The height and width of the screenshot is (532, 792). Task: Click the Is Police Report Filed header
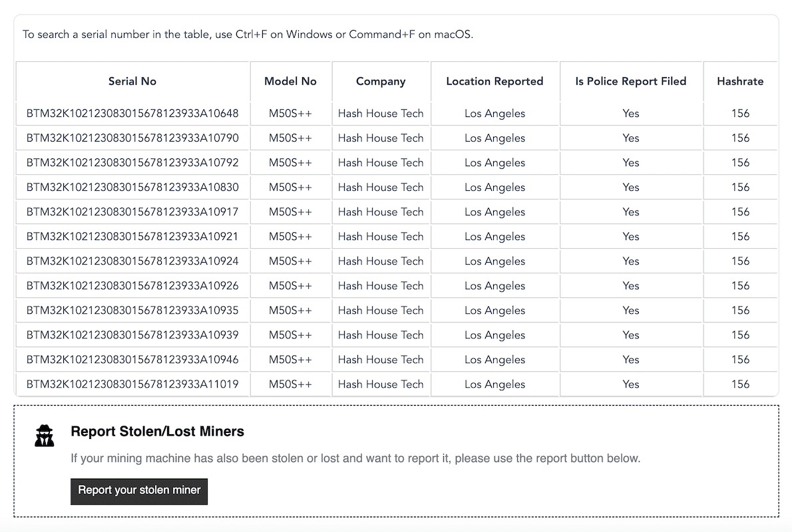pyautogui.click(x=630, y=81)
